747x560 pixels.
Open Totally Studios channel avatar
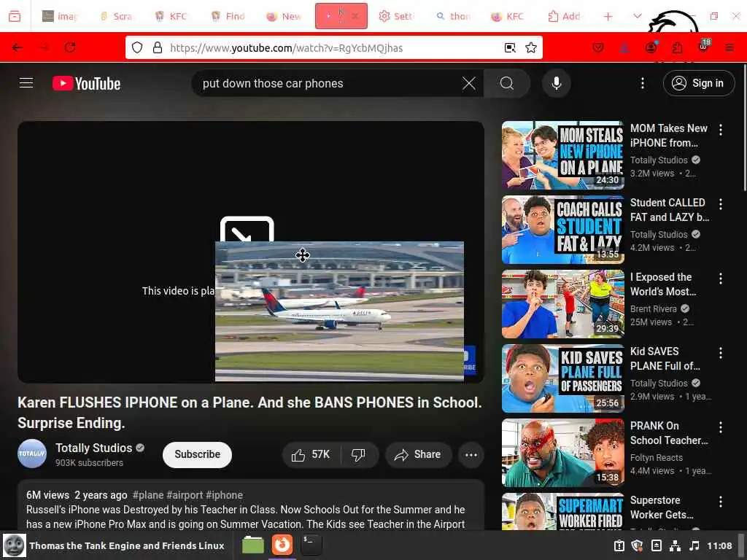pos(32,454)
